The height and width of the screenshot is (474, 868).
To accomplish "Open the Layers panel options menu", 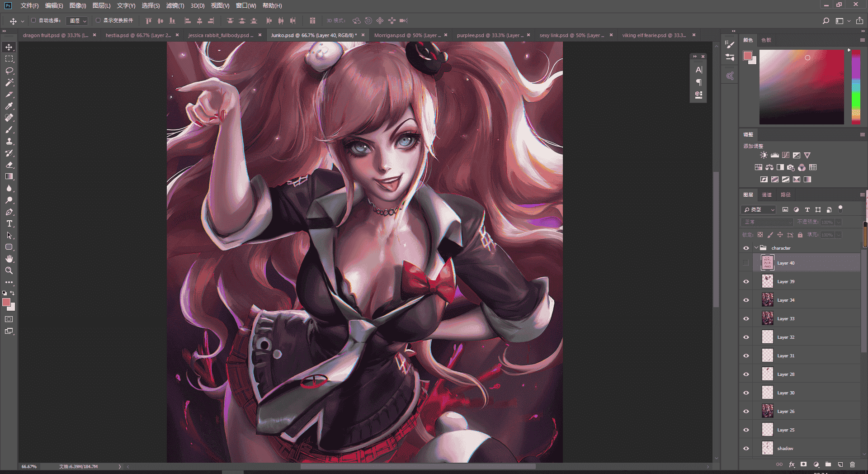I will pyautogui.click(x=862, y=194).
